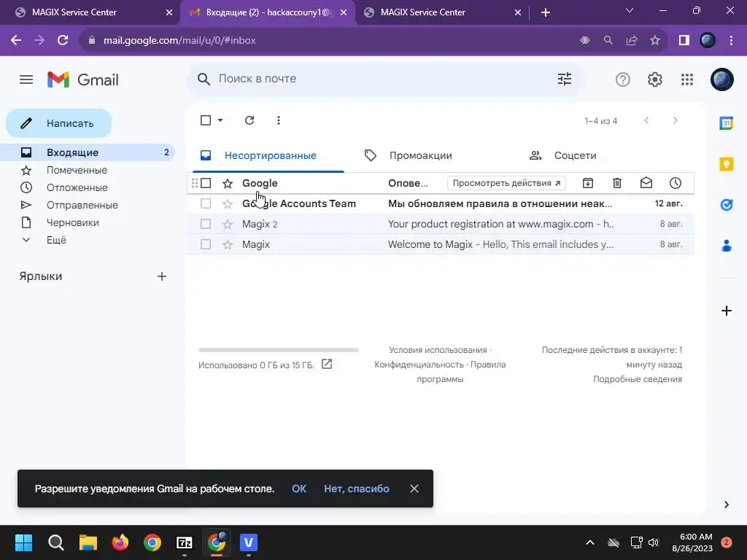Reload the page in Chrome toolbar
The width and height of the screenshot is (747, 560).
63,41
